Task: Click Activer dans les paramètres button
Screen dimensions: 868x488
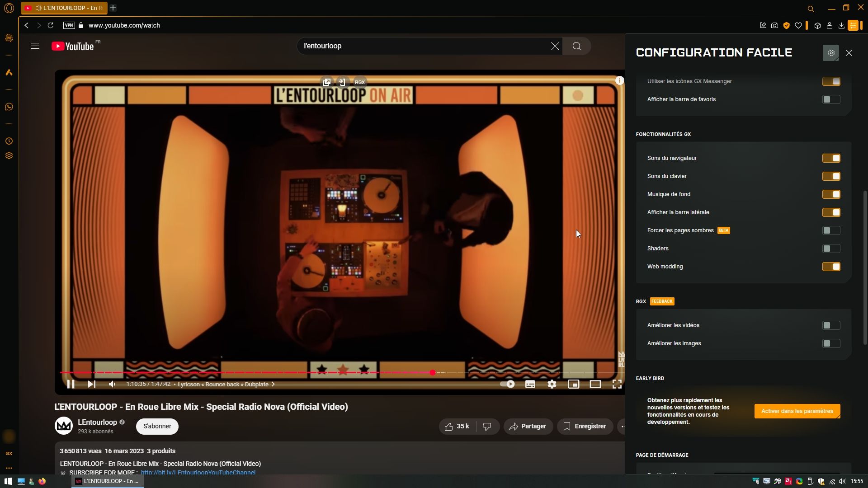Action: (797, 411)
